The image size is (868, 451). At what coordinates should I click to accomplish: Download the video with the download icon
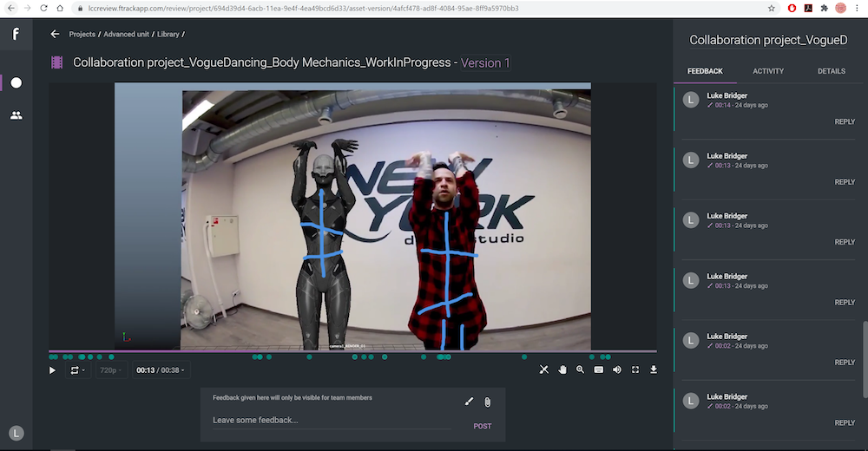point(654,369)
